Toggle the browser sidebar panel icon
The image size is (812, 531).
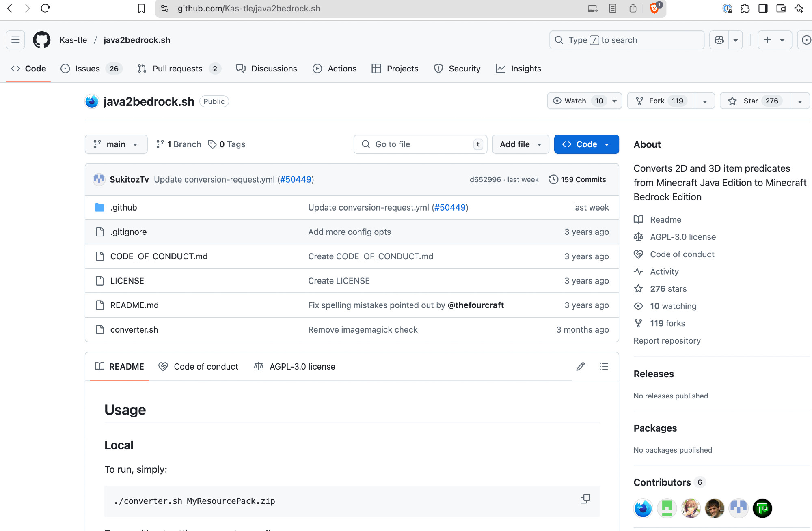[x=763, y=8]
